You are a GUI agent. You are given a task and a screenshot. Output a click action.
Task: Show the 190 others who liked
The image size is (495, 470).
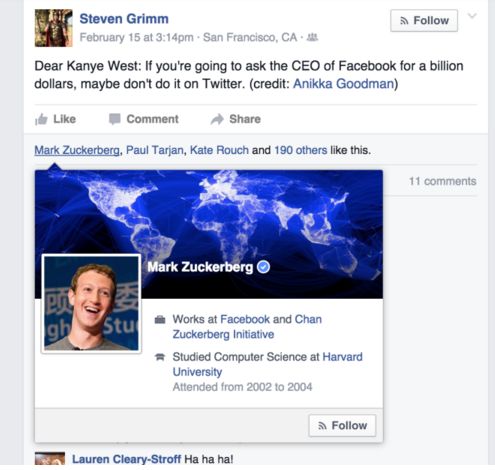tap(301, 150)
